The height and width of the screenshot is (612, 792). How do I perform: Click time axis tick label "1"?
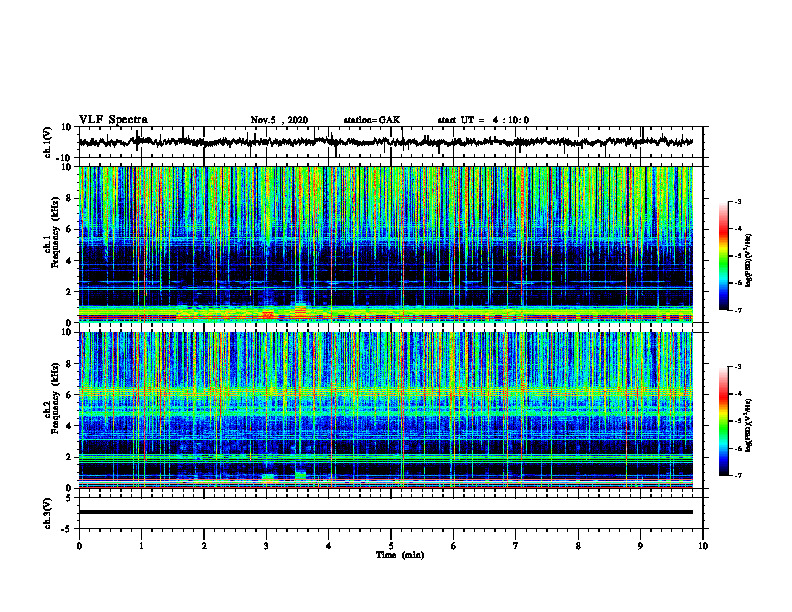point(141,546)
